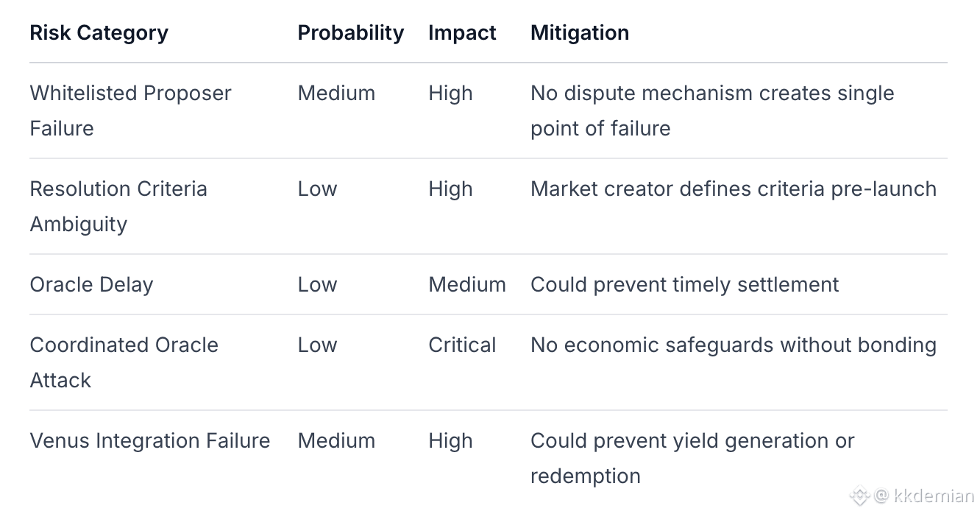980x514 pixels.
Task: Select the Venus Integration Failure cell
Action: point(150,441)
